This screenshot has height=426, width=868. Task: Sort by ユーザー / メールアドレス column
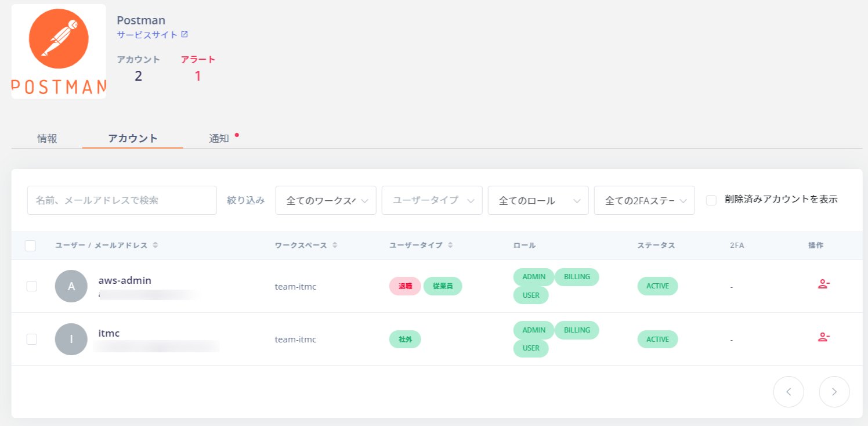(107, 246)
